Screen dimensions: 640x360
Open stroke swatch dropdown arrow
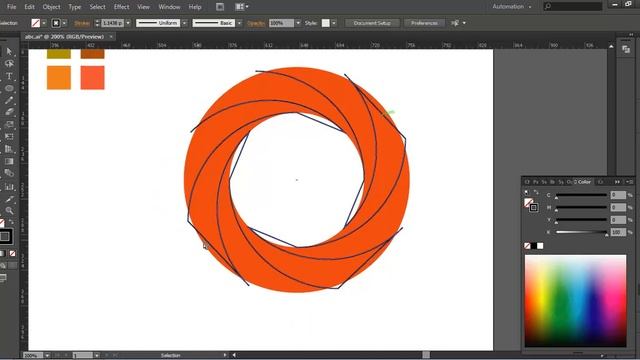[64, 23]
